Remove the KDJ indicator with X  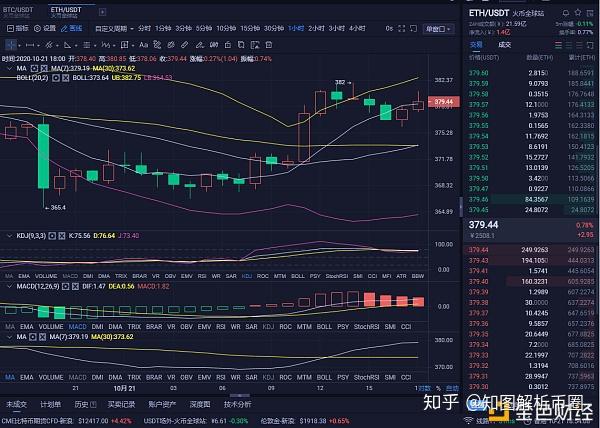point(62,236)
